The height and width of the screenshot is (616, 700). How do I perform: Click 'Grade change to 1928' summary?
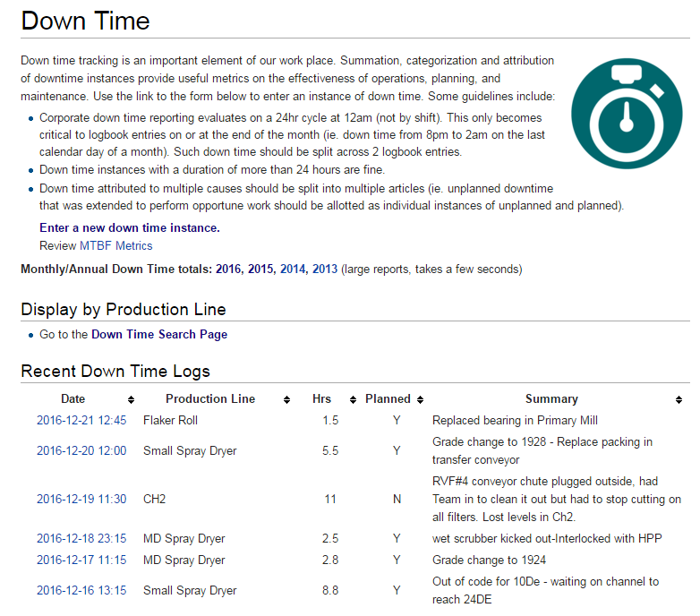coord(542,450)
